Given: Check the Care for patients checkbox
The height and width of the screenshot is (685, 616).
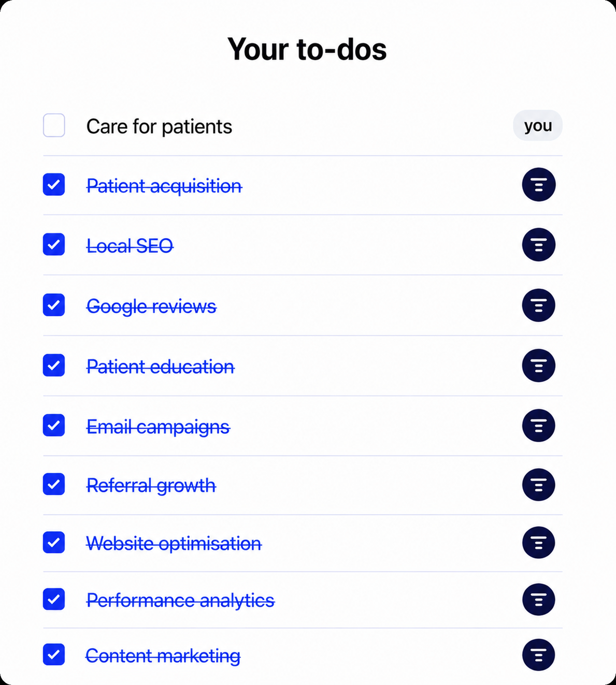Looking at the screenshot, I should point(54,125).
